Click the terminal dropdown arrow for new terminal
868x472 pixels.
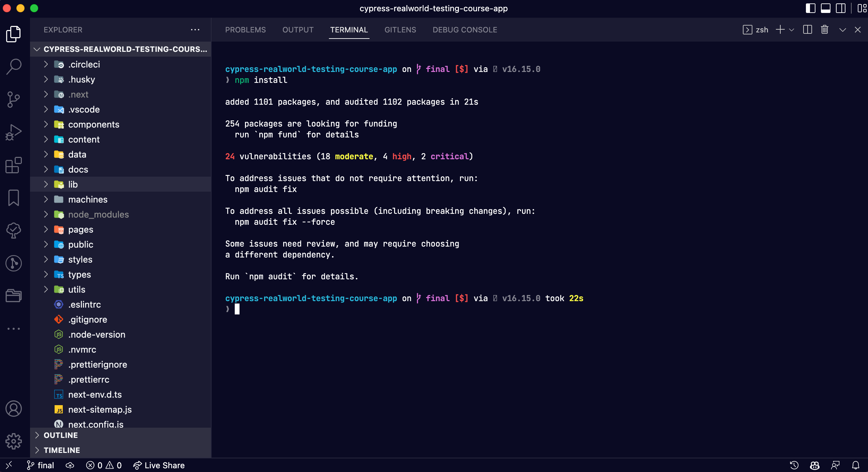[x=792, y=30]
